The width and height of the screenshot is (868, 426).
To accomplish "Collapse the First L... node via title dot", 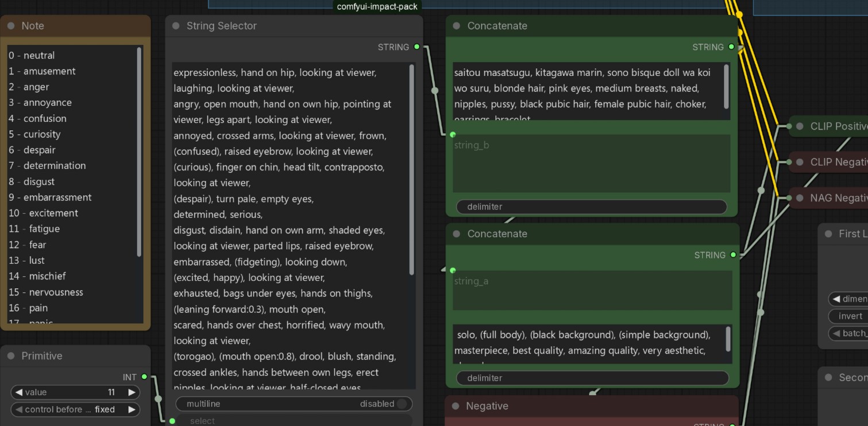I will coord(828,234).
